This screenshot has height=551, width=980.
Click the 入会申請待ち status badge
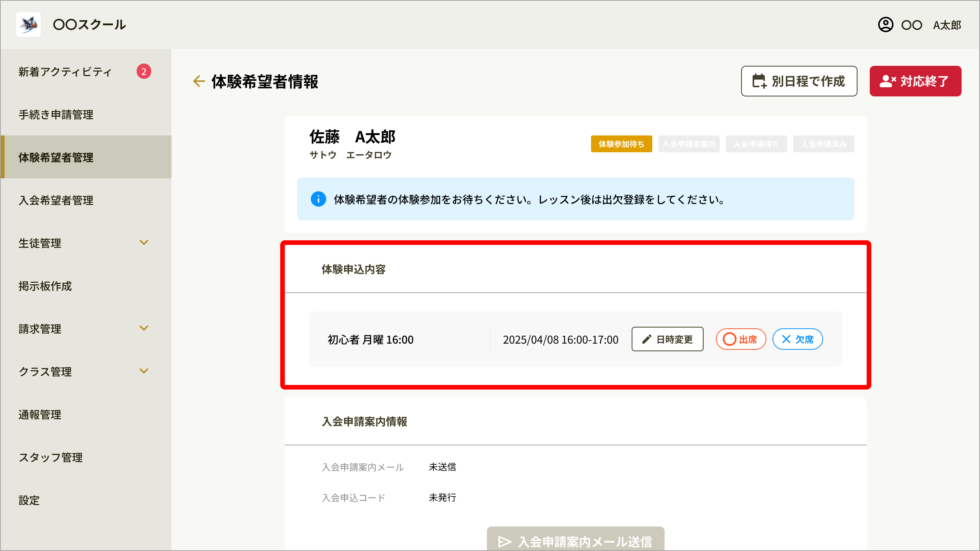tap(756, 144)
